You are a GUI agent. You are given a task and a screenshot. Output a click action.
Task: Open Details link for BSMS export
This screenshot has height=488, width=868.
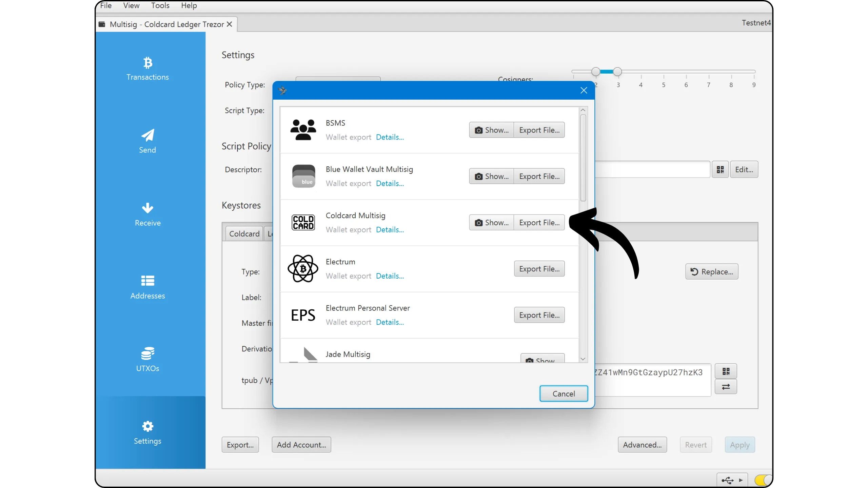click(390, 137)
